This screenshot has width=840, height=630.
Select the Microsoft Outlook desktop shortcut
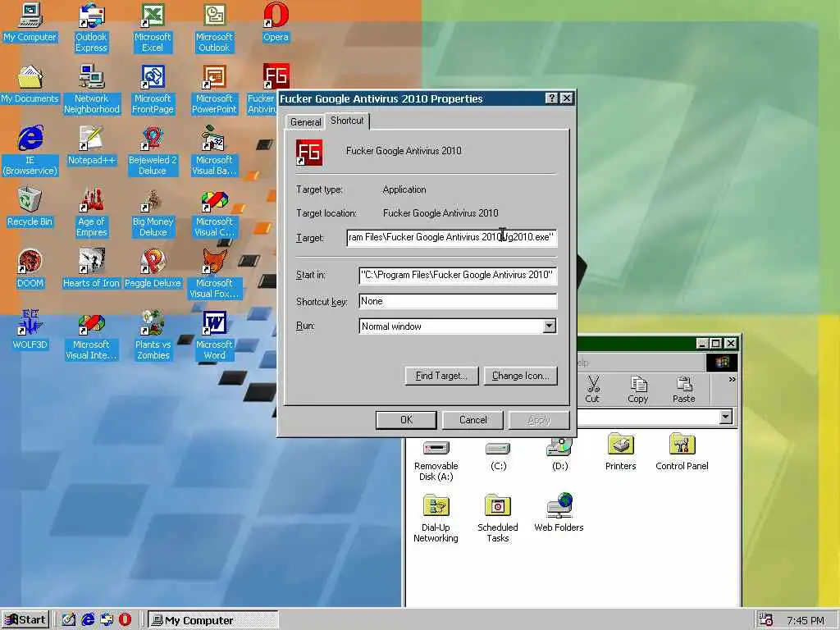(x=214, y=28)
